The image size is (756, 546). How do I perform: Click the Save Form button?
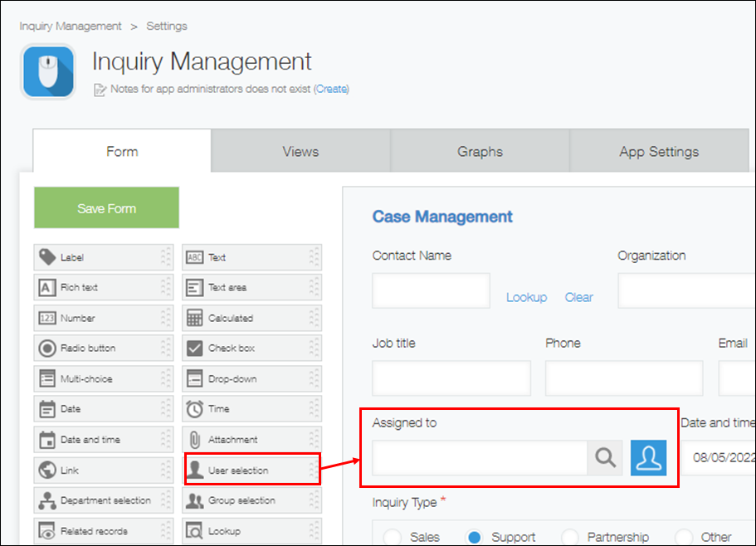pos(105,207)
